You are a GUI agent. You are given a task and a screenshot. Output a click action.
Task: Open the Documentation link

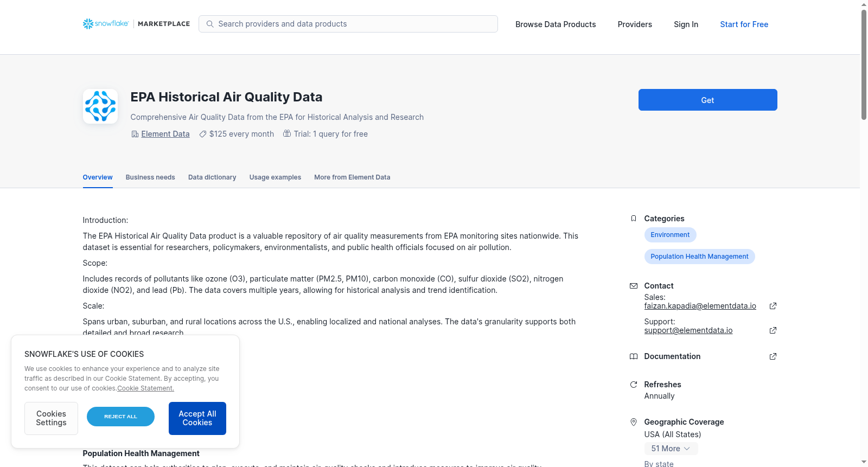coord(672,356)
